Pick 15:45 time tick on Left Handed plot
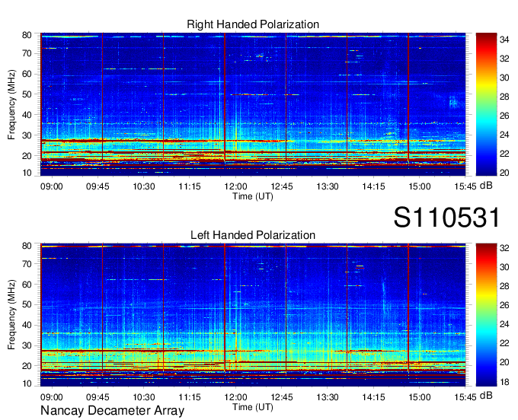The image size is (518, 420). click(465, 397)
